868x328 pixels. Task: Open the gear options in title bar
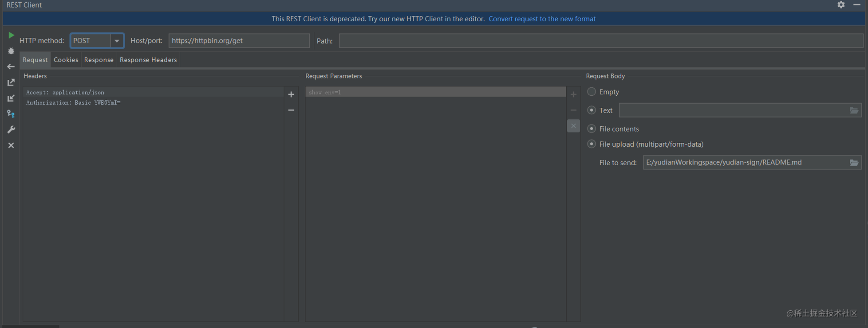(x=841, y=5)
